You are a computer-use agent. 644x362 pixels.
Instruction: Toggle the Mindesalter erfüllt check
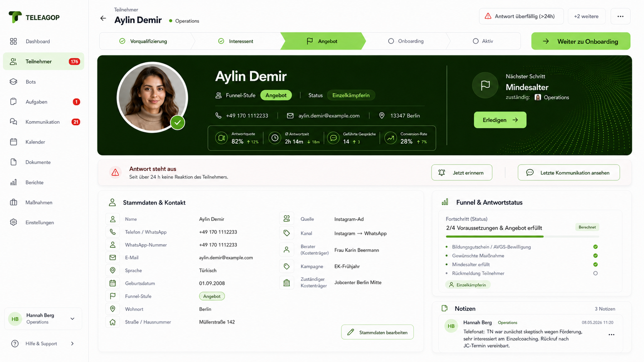595,264
